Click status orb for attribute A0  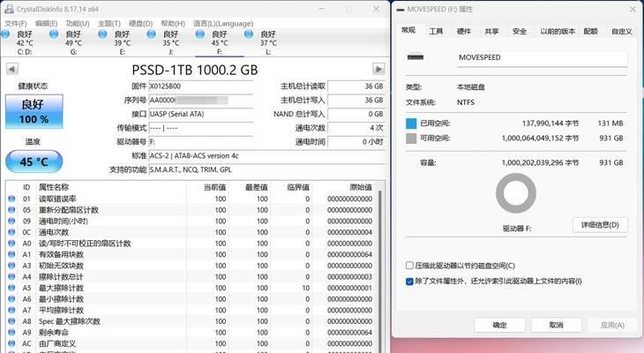[x=11, y=244]
